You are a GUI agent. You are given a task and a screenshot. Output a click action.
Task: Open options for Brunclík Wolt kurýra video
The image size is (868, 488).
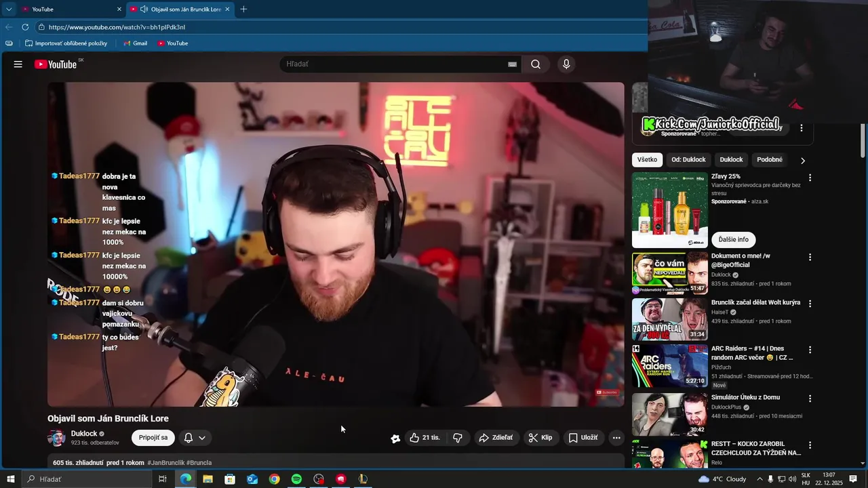tap(809, 304)
